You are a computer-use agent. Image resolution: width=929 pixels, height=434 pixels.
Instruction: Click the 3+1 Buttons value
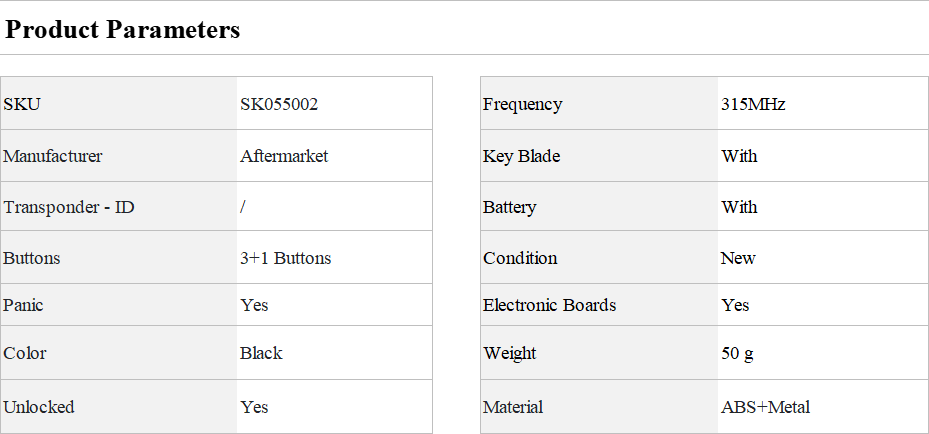(x=286, y=258)
